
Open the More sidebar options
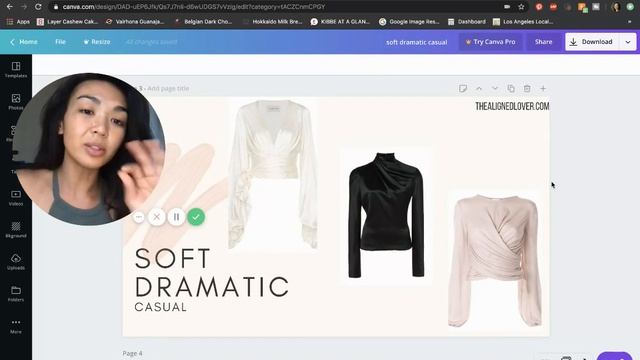click(x=16, y=326)
